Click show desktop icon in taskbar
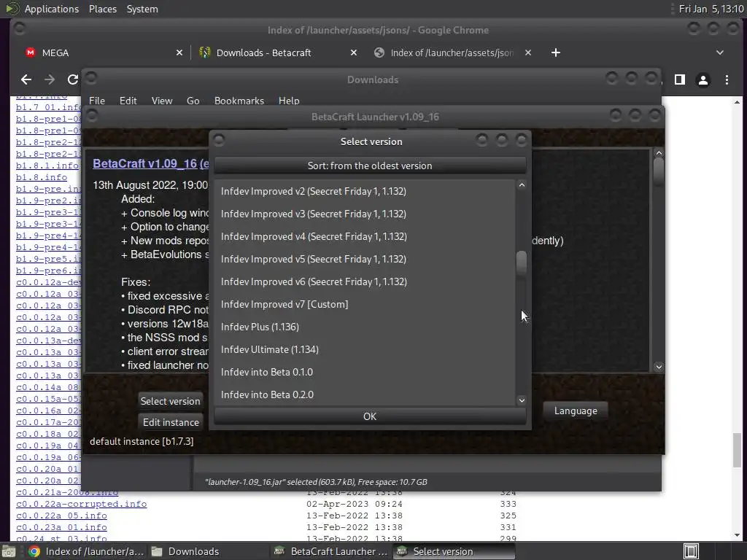Image resolution: width=747 pixels, height=560 pixels. point(9,551)
